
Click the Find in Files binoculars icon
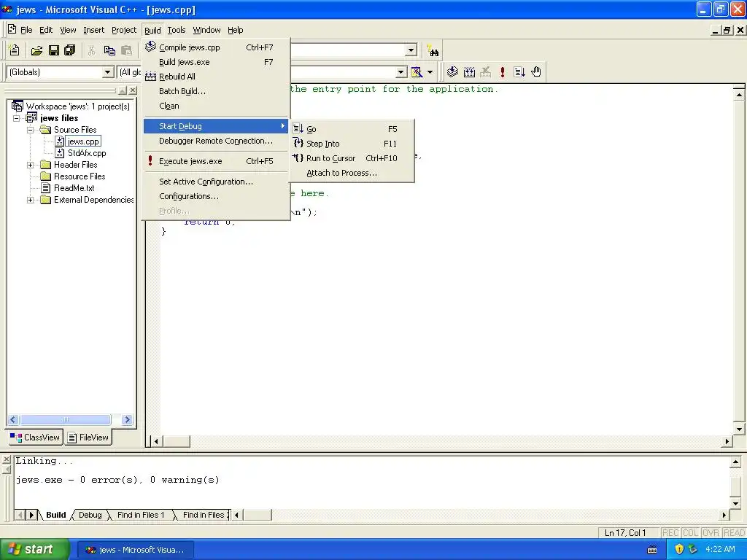[x=433, y=50]
